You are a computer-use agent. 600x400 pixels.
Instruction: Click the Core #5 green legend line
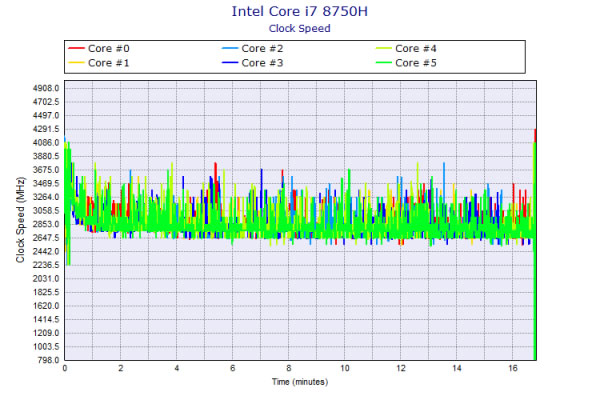pos(383,62)
